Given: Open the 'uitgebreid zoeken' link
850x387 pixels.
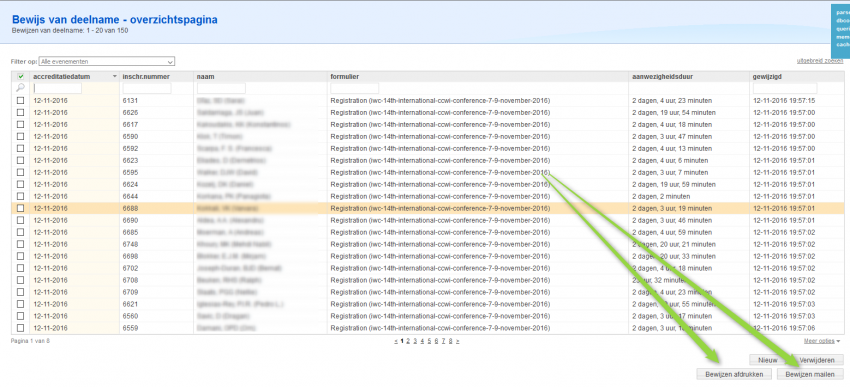Looking at the screenshot, I should [x=820, y=61].
